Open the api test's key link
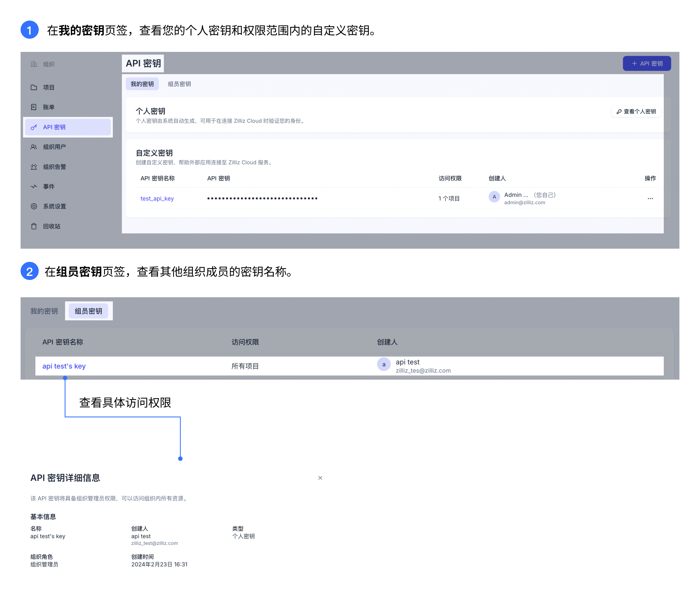700x597 pixels. 64,366
